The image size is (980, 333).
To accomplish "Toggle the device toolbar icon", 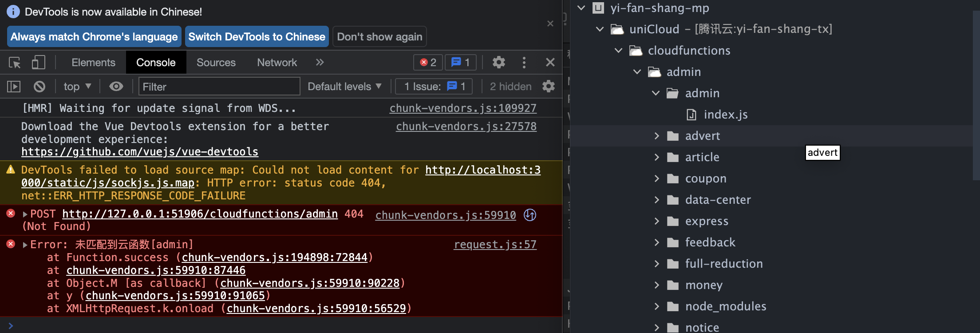I will coord(39,63).
